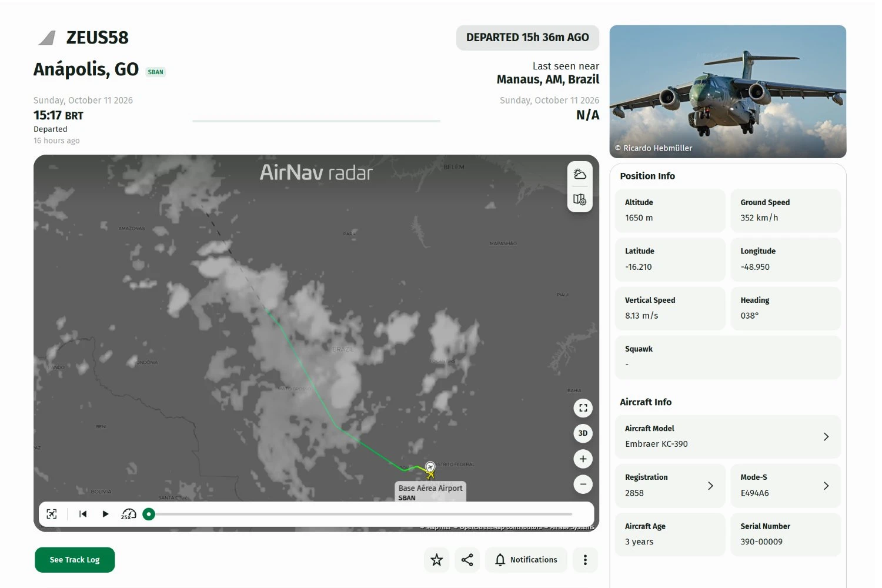Select the Ground Speed 352 km/h card

[x=786, y=211]
